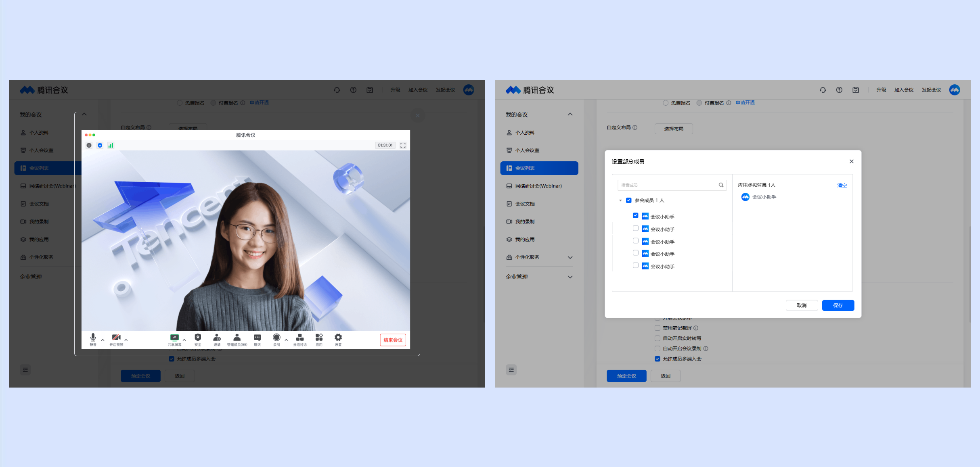Click the 清空 link to clear selected members
The width and height of the screenshot is (980, 467).
click(x=842, y=185)
